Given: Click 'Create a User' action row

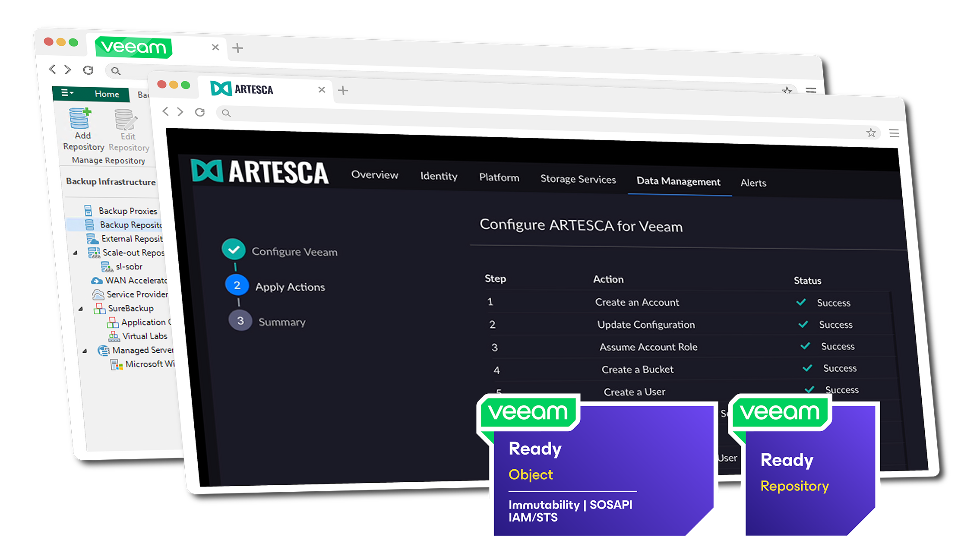Looking at the screenshot, I should point(697,392).
